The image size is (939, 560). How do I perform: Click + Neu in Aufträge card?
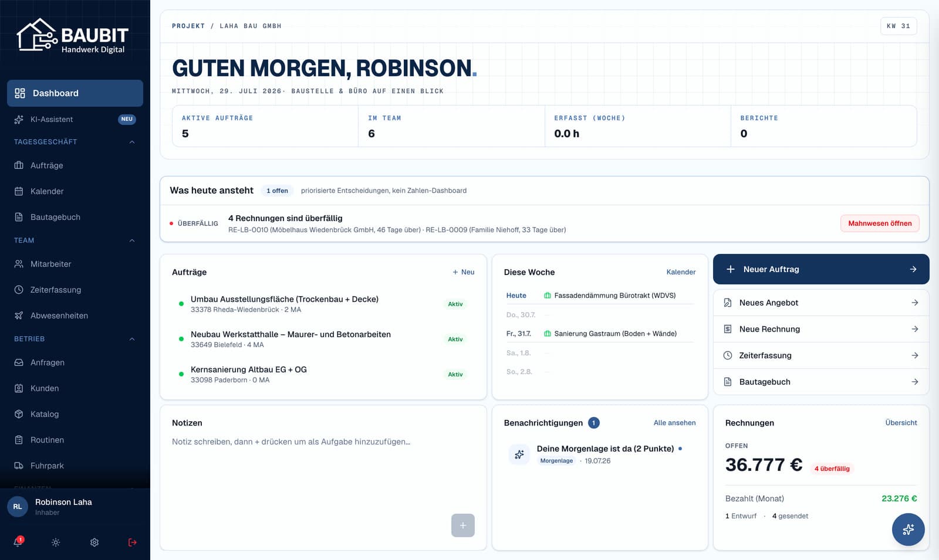coord(464,272)
